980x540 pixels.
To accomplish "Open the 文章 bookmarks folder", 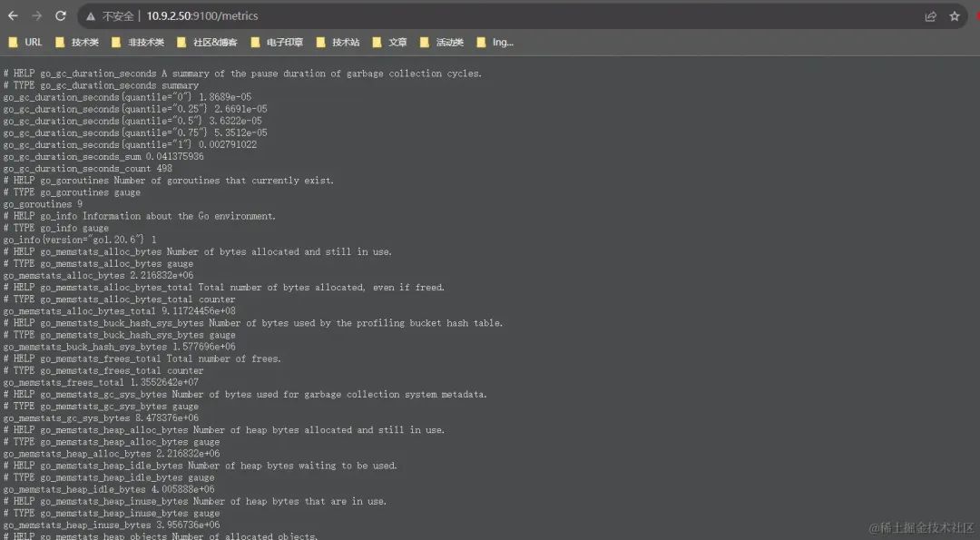I will point(389,43).
